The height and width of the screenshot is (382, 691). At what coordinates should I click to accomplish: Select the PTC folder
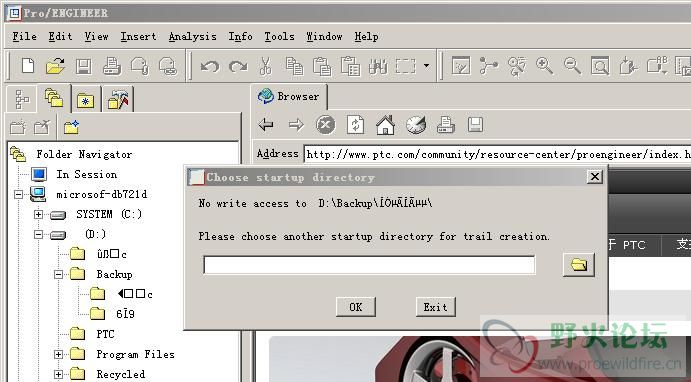pos(105,334)
